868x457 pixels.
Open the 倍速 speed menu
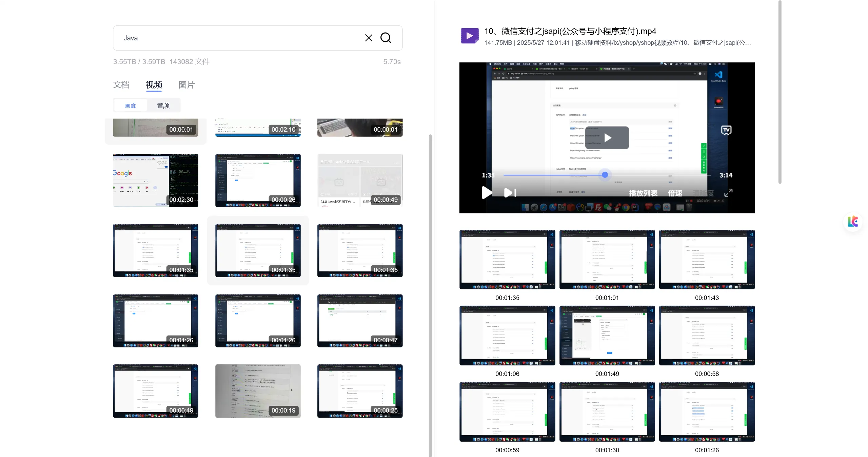[x=675, y=193]
